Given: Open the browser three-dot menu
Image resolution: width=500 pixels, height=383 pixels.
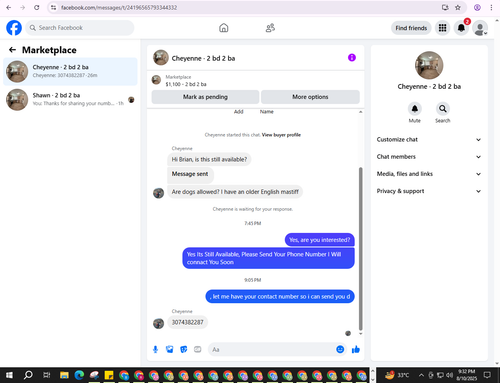Looking at the screenshot, I should click(491, 7).
